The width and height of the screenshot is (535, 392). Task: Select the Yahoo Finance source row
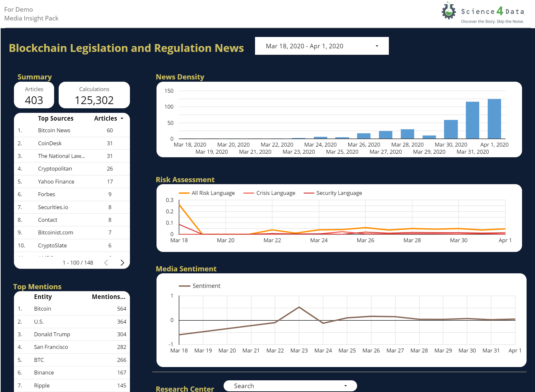pos(72,182)
